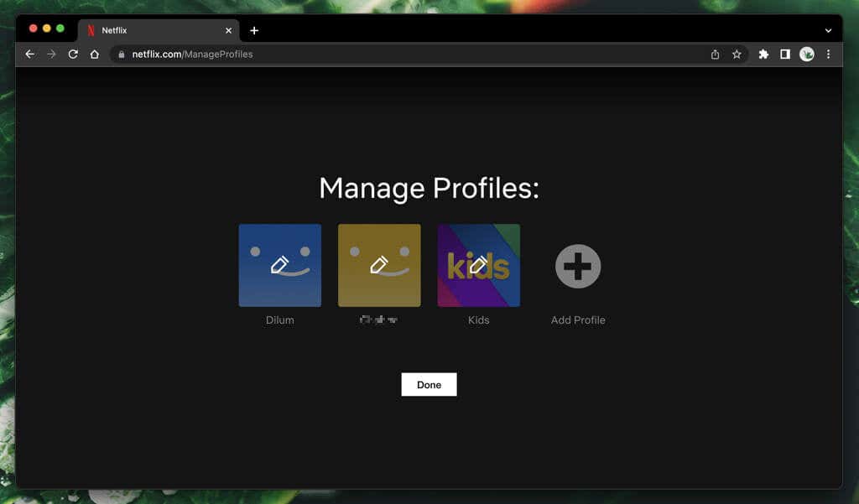Close the Netflix tab
This screenshot has height=504, width=859.
click(x=228, y=30)
